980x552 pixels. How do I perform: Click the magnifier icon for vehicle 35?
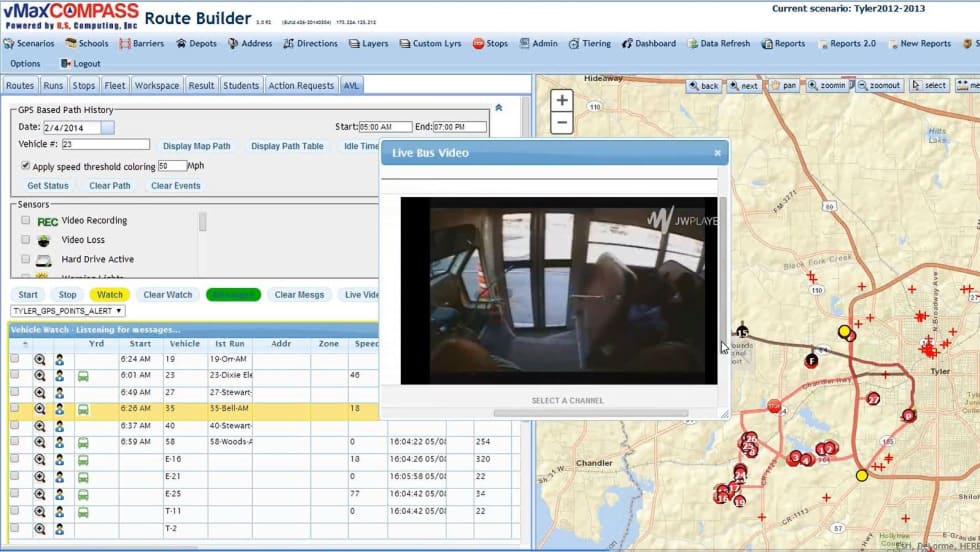[40, 408]
